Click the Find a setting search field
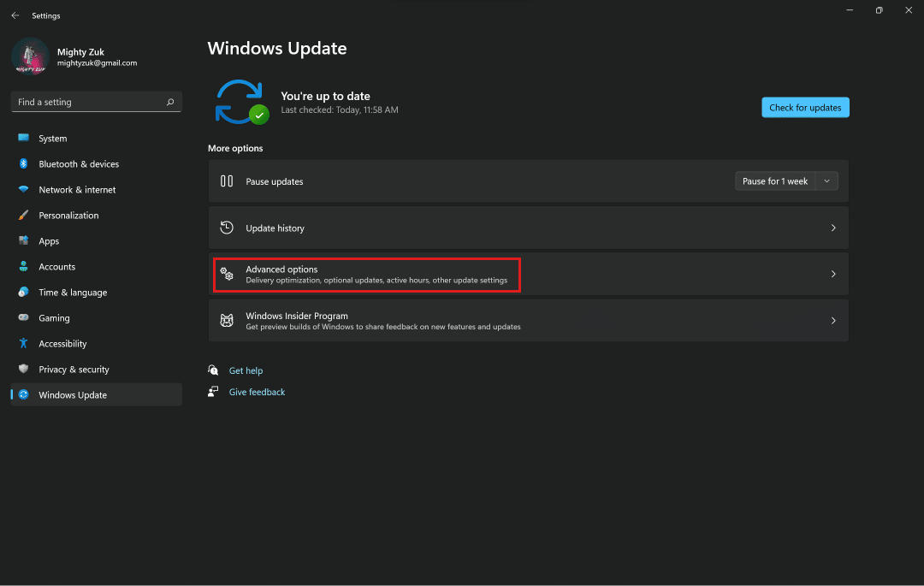Screen dimensions: 924x586 point(96,102)
